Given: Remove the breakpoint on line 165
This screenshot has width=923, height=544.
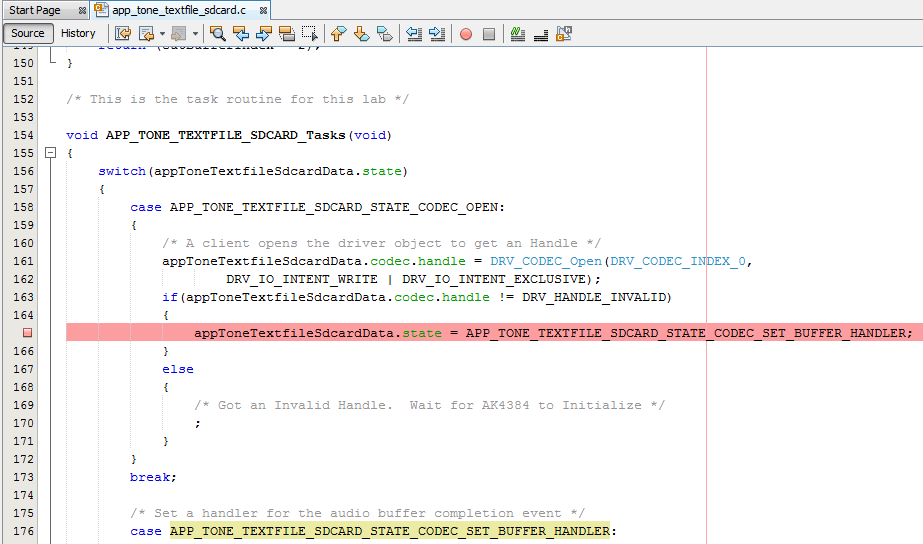Looking at the screenshot, I should tap(28, 333).
